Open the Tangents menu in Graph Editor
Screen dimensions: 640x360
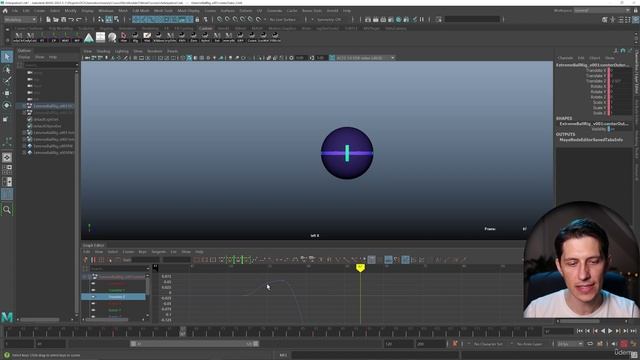point(159,252)
